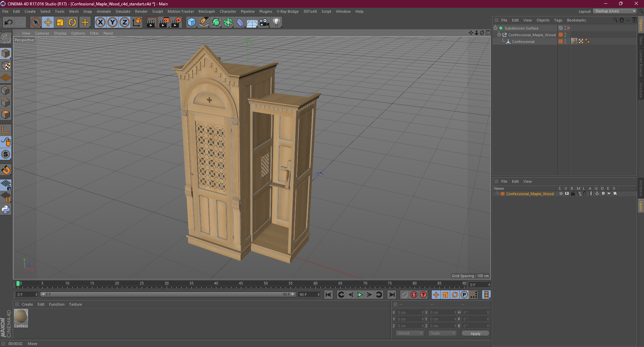Open the Simulate menu
644x347 pixels.
coord(123,11)
